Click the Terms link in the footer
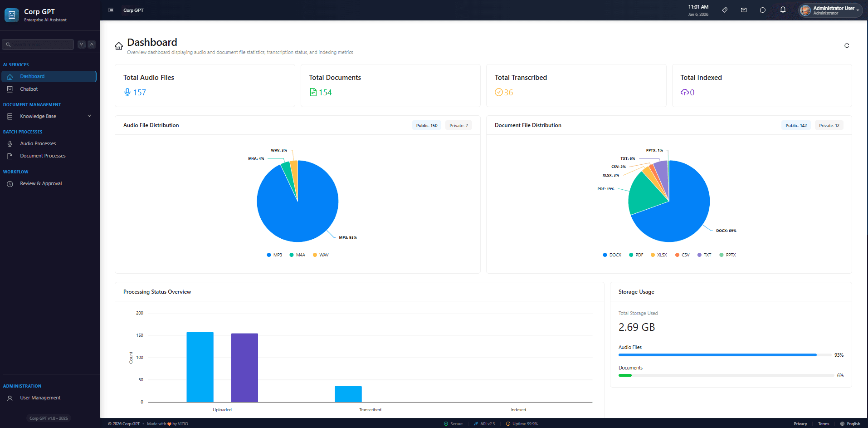The height and width of the screenshot is (428, 868). click(823, 423)
